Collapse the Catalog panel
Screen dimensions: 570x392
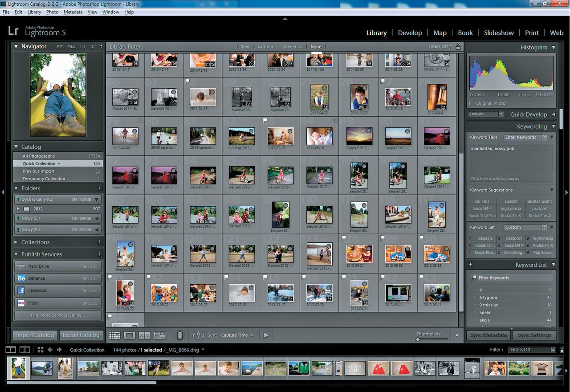[16, 147]
